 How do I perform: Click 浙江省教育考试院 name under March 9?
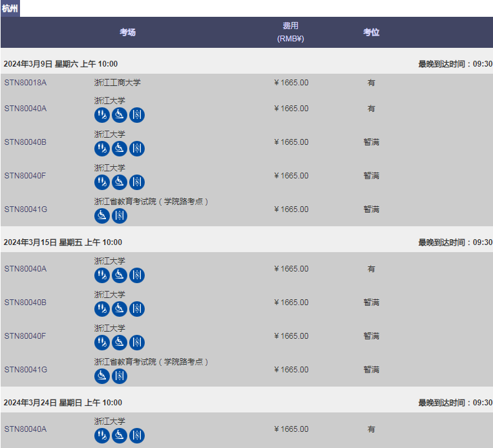[151, 202]
